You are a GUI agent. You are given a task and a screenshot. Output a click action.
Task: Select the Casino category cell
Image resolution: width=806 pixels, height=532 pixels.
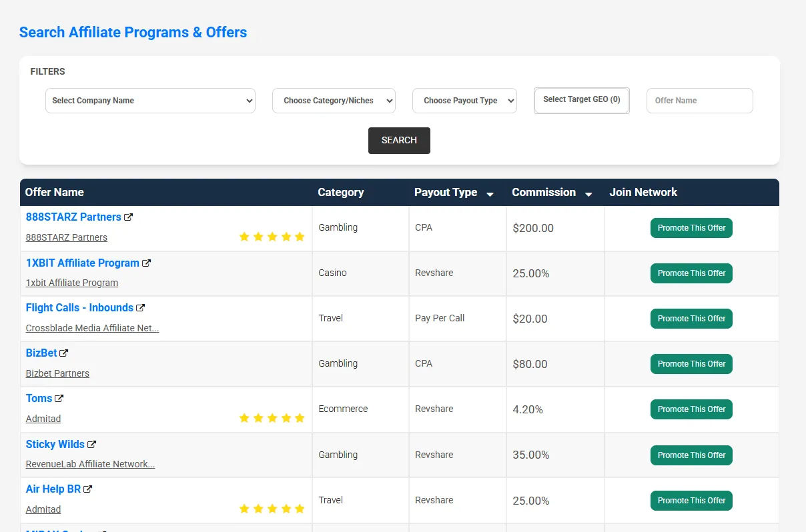[360, 273]
